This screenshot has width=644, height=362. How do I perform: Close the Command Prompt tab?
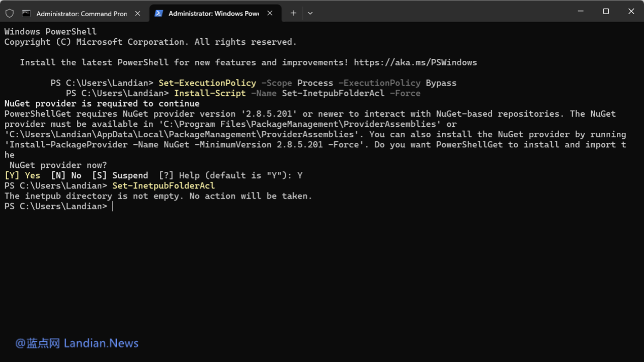click(x=138, y=14)
